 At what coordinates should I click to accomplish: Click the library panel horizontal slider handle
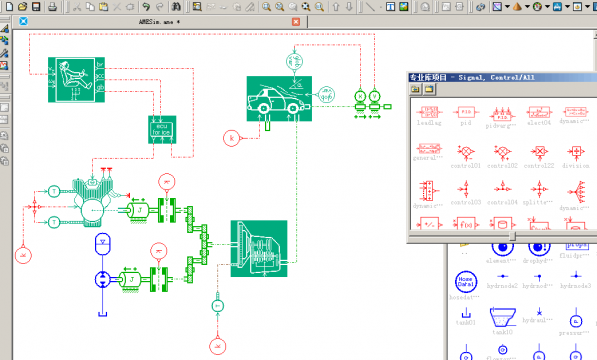(x=512, y=236)
